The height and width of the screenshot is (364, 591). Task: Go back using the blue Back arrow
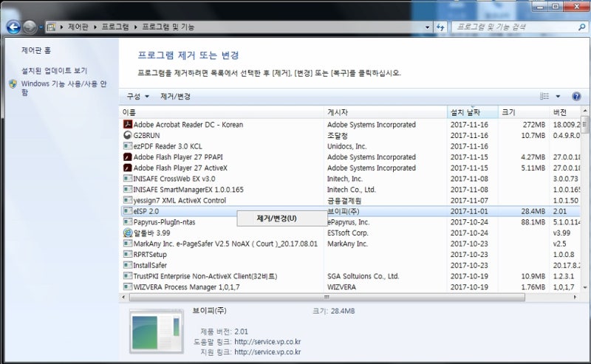pos(13,27)
